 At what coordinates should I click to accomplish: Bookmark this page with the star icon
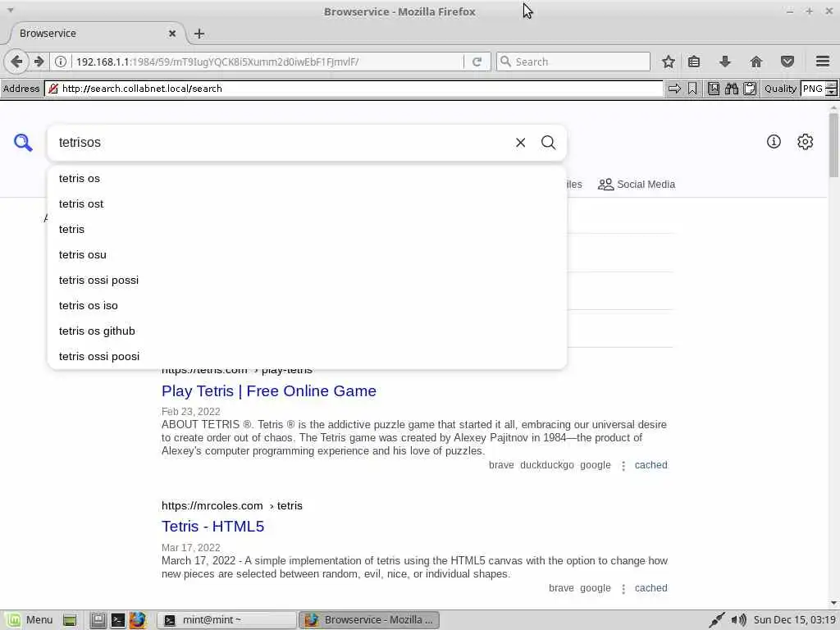tap(668, 62)
